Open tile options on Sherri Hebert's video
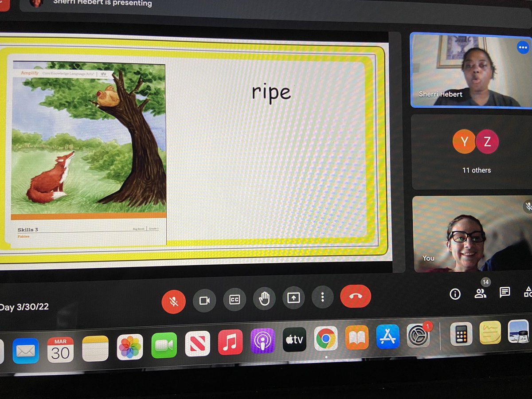532x399 pixels. click(523, 47)
